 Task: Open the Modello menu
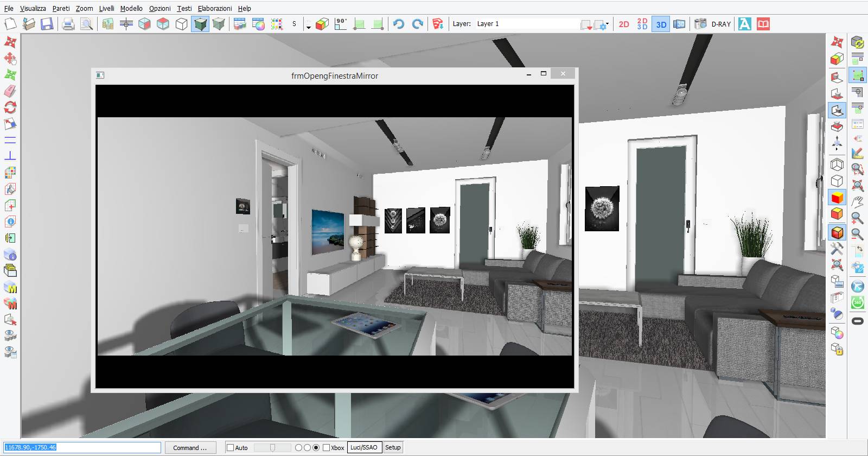coord(131,8)
